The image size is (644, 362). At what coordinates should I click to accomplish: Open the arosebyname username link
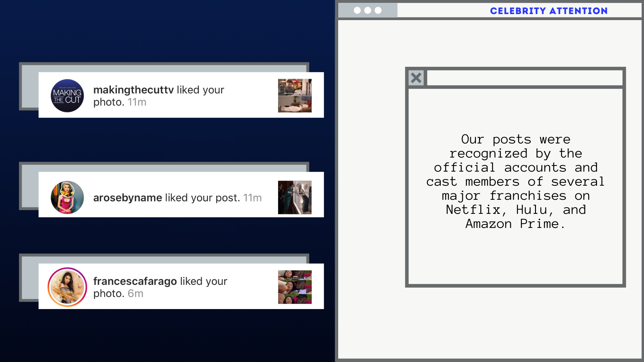pos(127,198)
